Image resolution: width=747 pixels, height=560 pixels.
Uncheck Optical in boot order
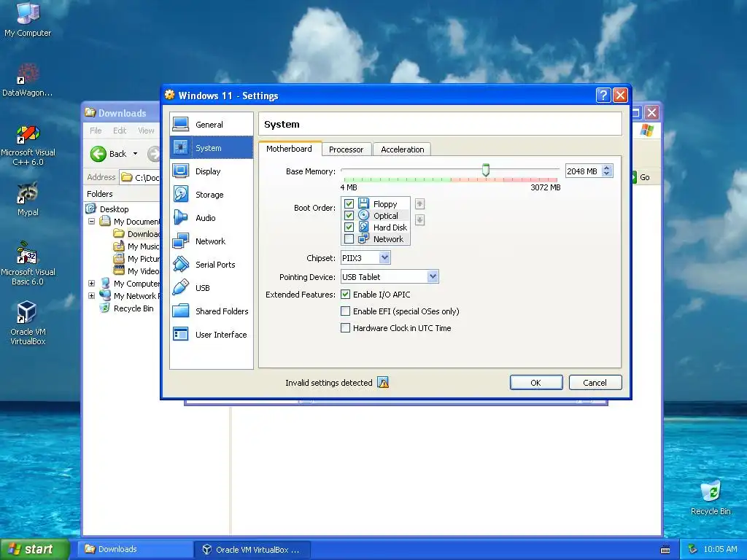tap(349, 216)
